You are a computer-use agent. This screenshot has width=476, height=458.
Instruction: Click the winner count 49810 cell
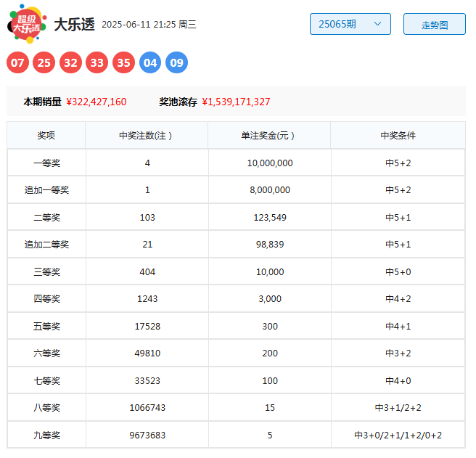[x=147, y=353]
